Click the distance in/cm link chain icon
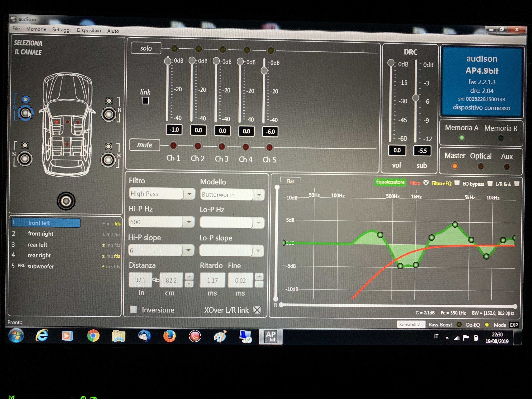 click(x=156, y=280)
